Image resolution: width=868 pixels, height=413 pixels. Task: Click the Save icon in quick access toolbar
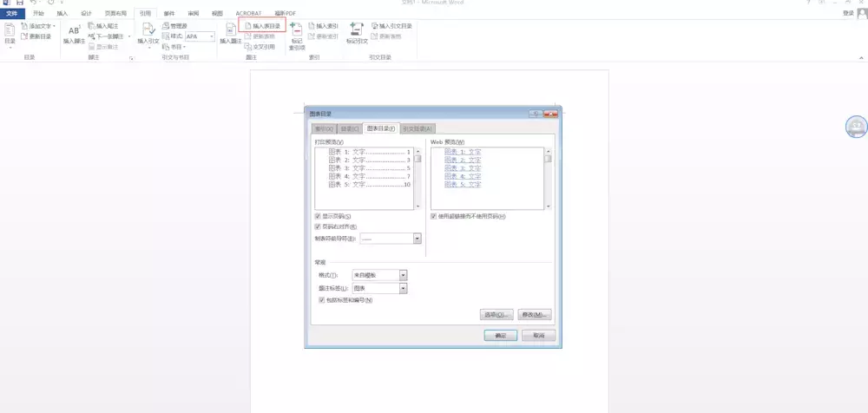[x=20, y=3]
